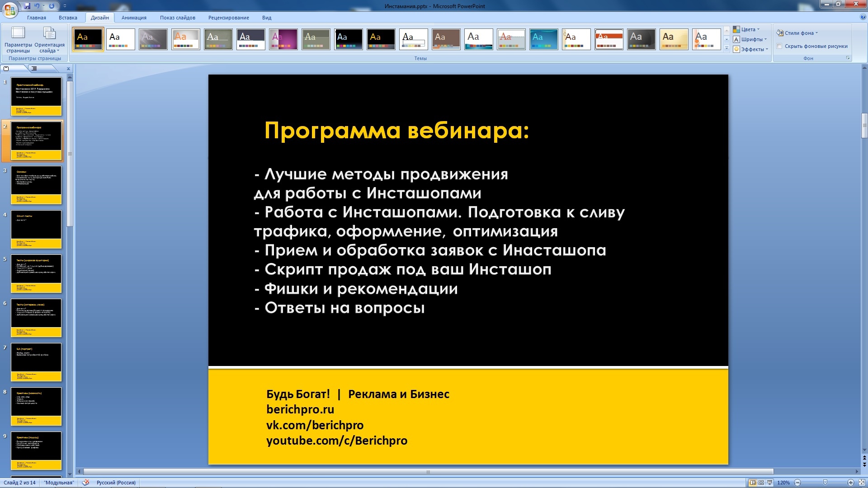Viewport: 868px width, 488px height.
Task: Open Параметры страницы page setup
Action: [x=18, y=40]
